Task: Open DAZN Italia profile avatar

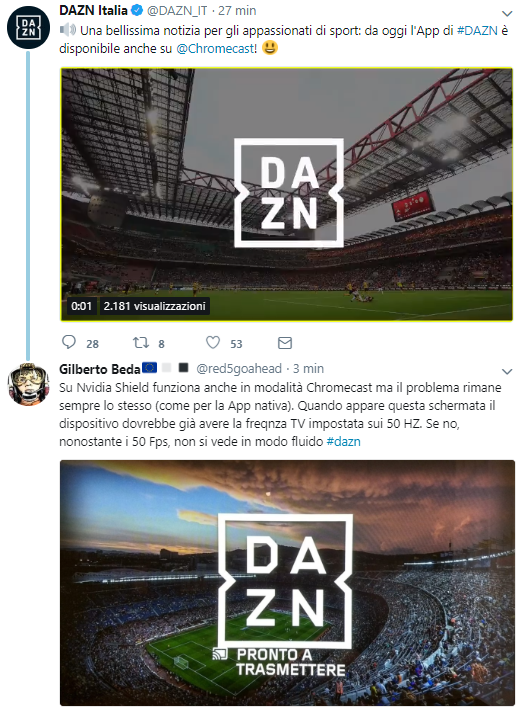Action: click(28, 27)
